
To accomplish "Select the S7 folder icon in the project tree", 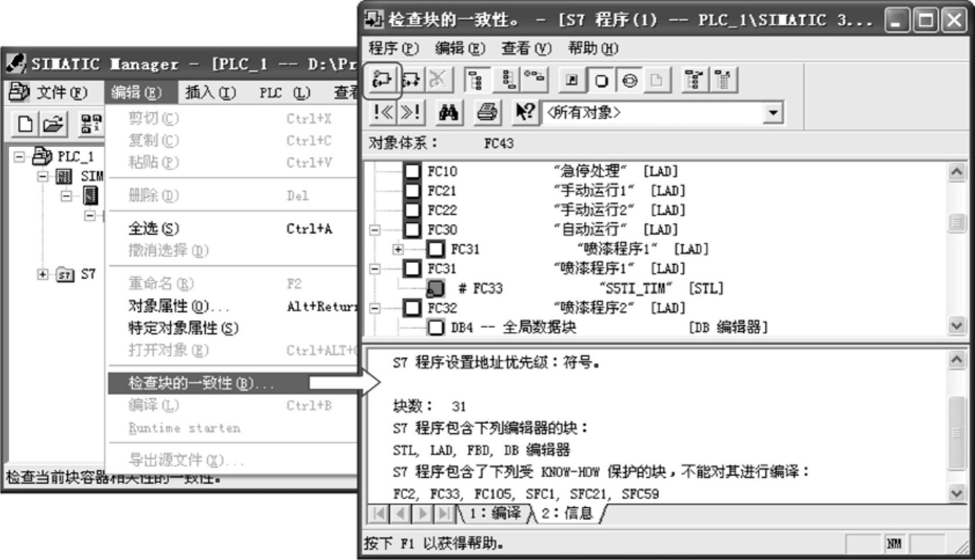I will click(x=65, y=274).
